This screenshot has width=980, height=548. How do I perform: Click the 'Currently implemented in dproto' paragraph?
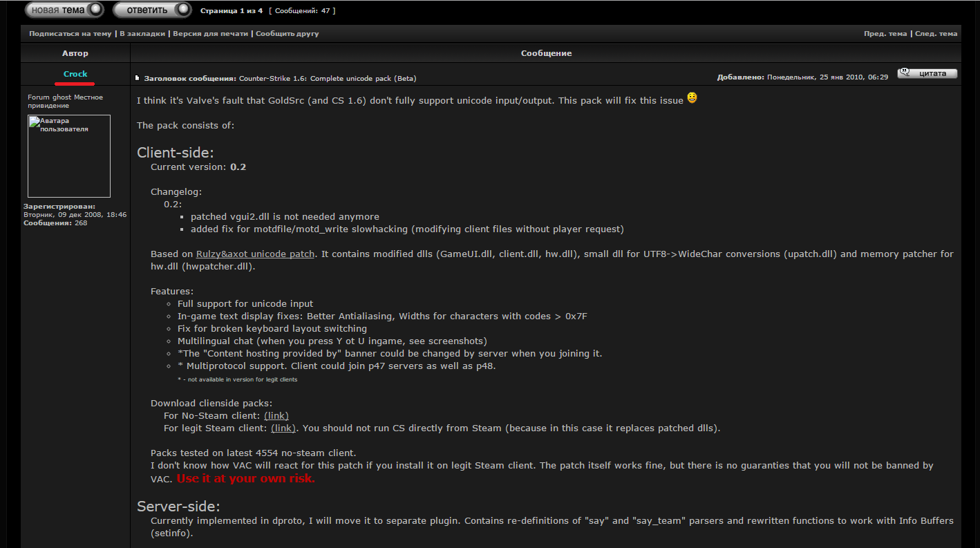[552, 527]
